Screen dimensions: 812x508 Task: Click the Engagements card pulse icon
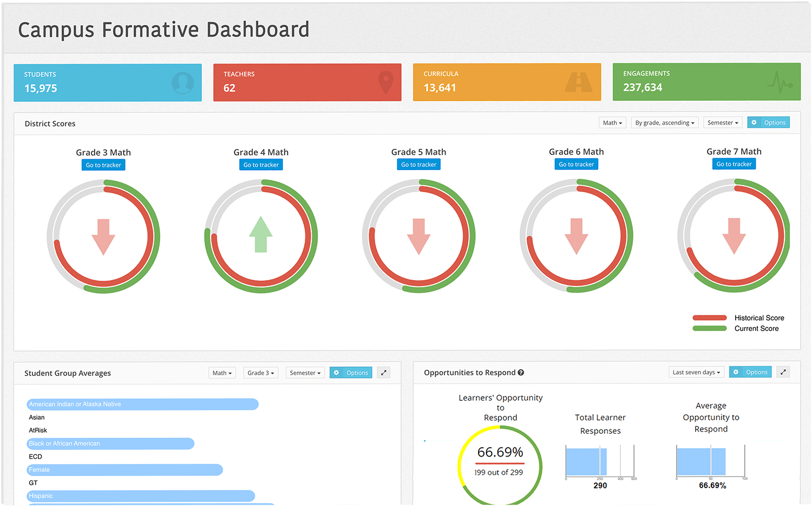[780, 82]
